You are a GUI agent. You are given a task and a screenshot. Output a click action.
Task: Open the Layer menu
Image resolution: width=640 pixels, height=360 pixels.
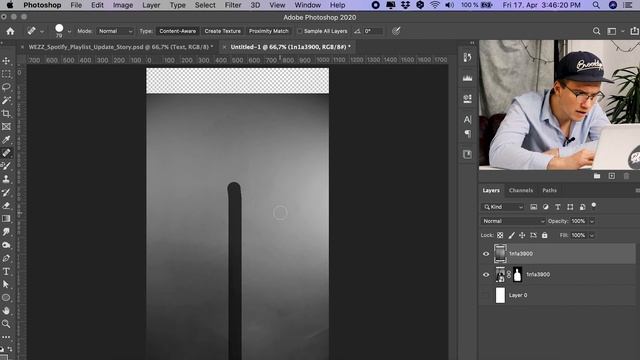coord(151,5)
